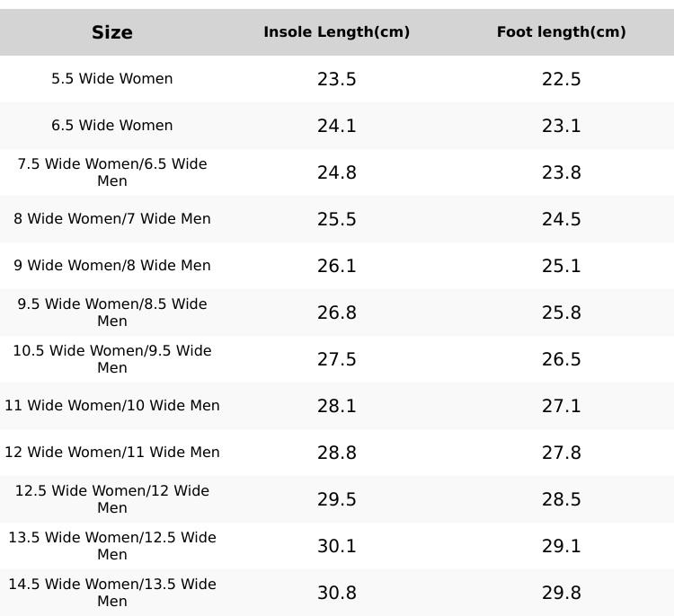Choose the 11 Wide Women/10 Wide Men row
The image size is (674, 616).
pos(112,406)
